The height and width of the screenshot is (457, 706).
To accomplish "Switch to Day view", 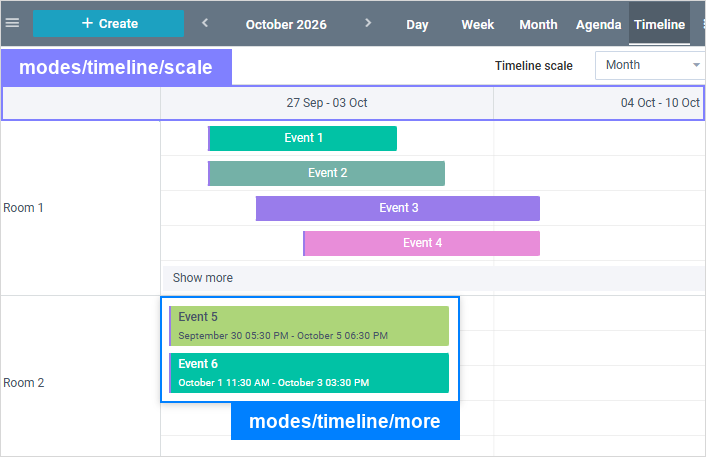I will (417, 24).
